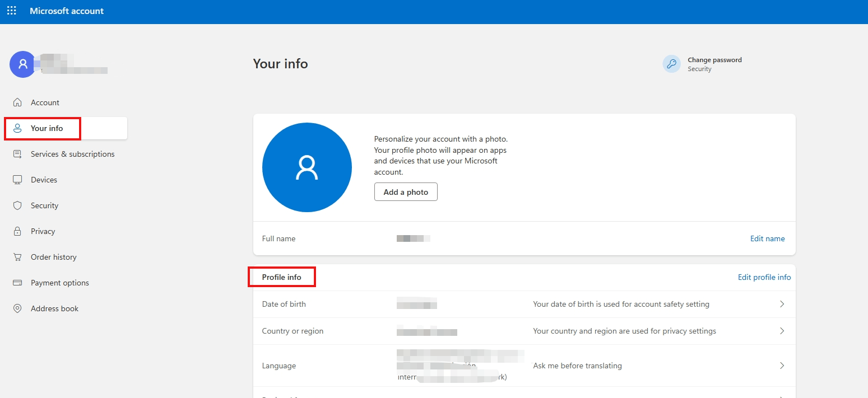This screenshot has width=868, height=398.
Task: Open the app launcher grid icon
Action: [x=11, y=11]
